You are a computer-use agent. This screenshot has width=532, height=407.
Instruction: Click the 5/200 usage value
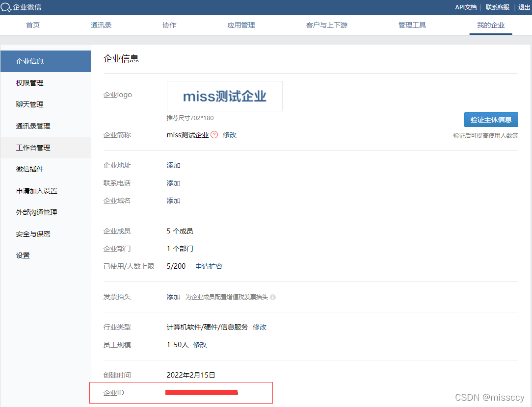(x=176, y=266)
